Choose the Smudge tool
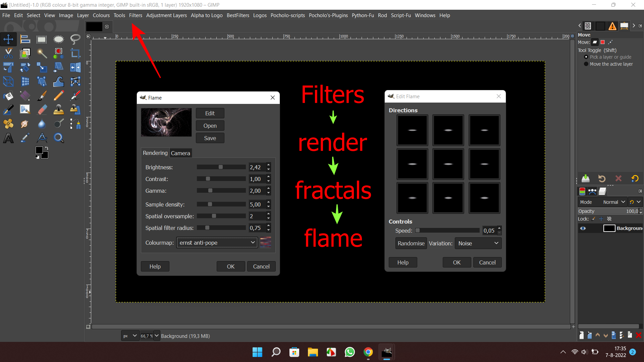This screenshot has width=644, height=362. [25, 124]
